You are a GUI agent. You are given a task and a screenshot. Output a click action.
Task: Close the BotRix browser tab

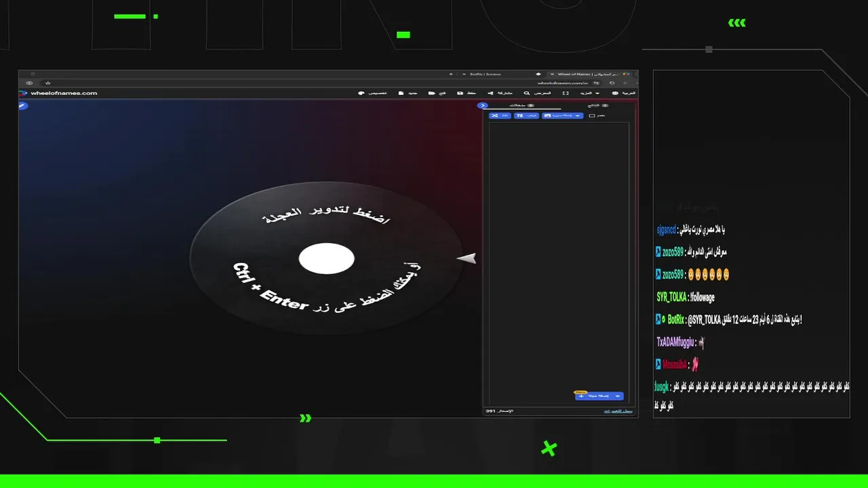coord(464,74)
